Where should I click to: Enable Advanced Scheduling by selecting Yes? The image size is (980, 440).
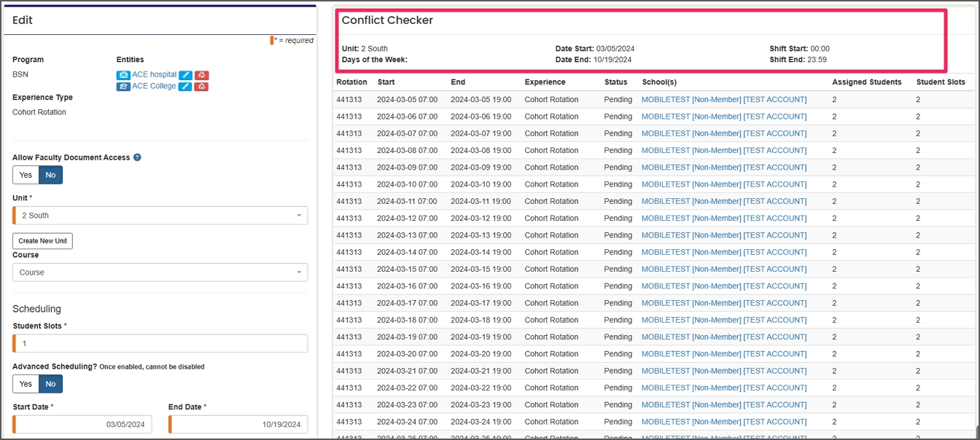coord(26,384)
